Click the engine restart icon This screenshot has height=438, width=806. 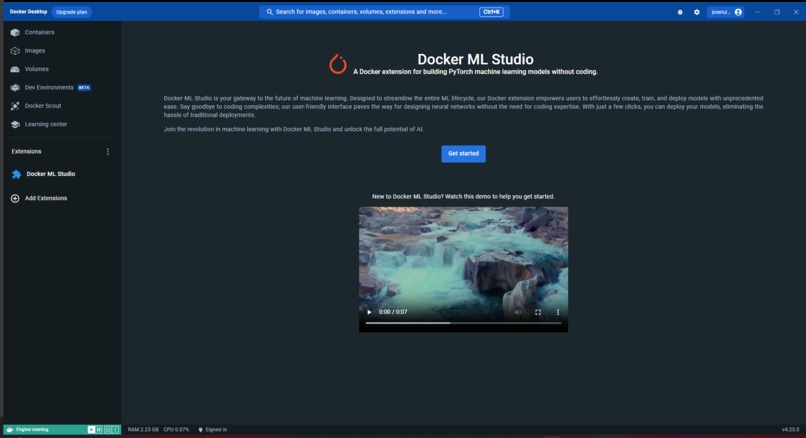click(x=108, y=430)
